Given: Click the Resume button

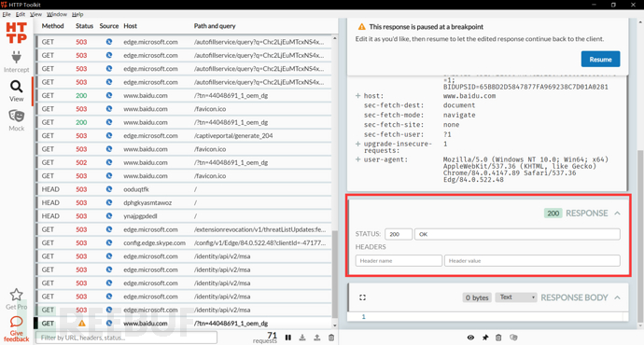Looking at the screenshot, I should click(600, 59).
